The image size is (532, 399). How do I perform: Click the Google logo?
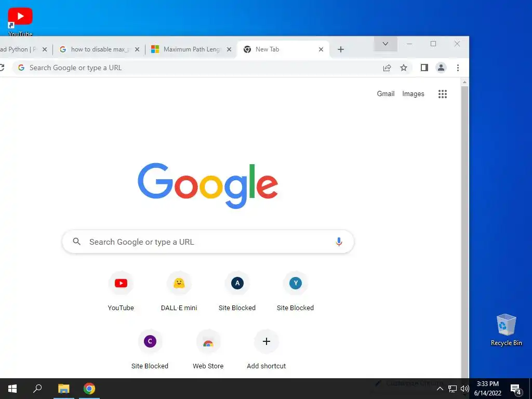tap(208, 185)
